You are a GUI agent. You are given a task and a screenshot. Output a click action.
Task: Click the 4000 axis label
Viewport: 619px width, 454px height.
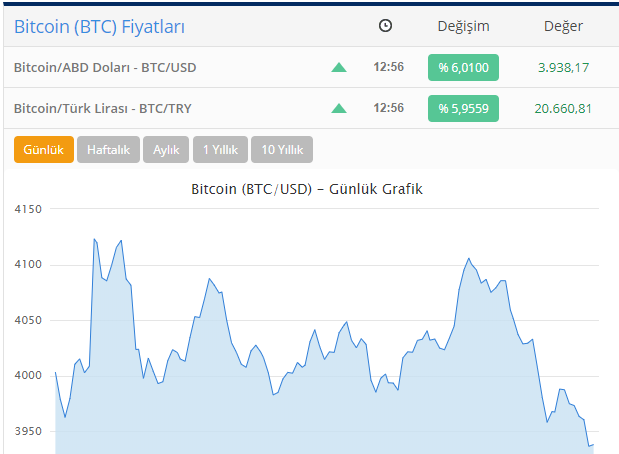click(x=28, y=375)
